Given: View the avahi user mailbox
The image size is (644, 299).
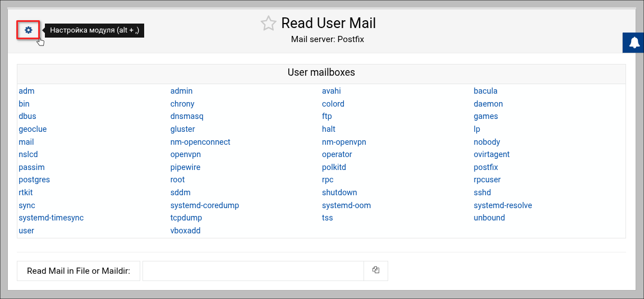Looking at the screenshot, I should pos(332,91).
